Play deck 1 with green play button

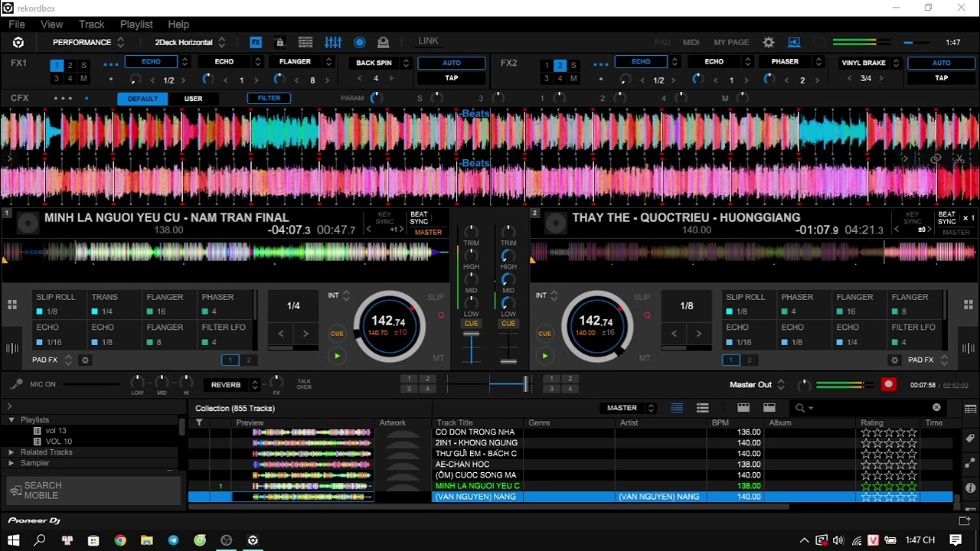(337, 356)
